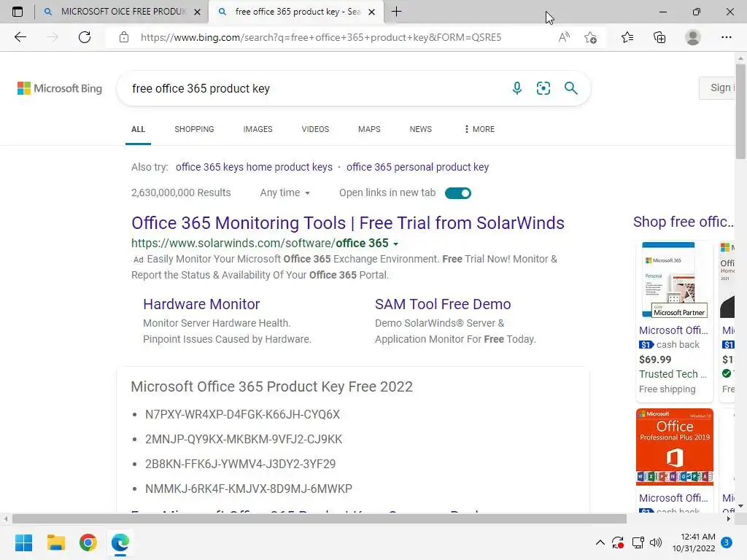Click the $69.99 price text
747x560 pixels.
tap(655, 359)
